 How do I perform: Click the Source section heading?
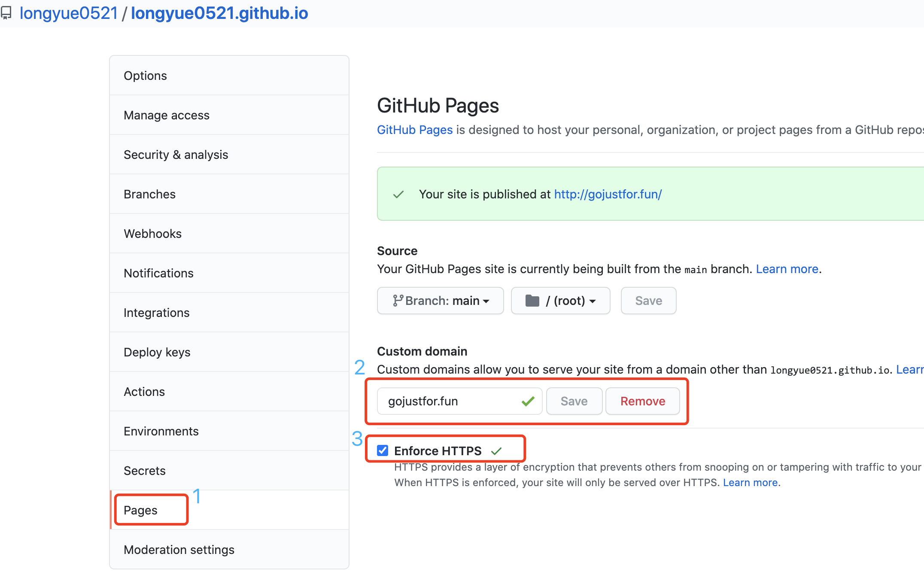tap(397, 251)
